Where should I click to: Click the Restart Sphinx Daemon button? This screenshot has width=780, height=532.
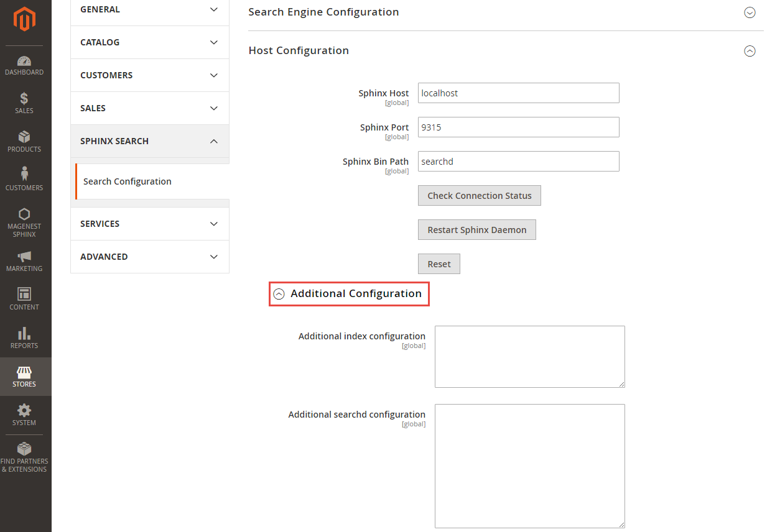point(476,229)
